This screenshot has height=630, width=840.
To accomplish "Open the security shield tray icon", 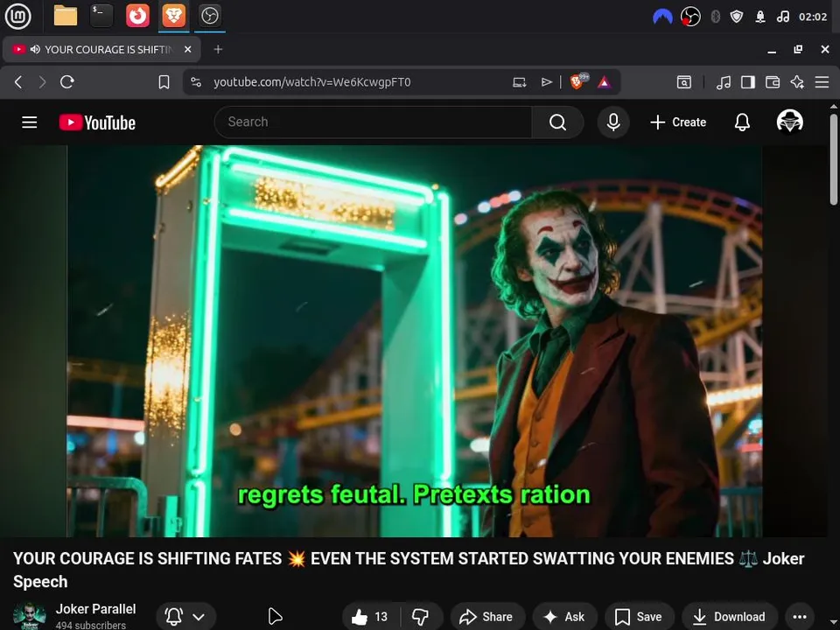I will pos(737,17).
